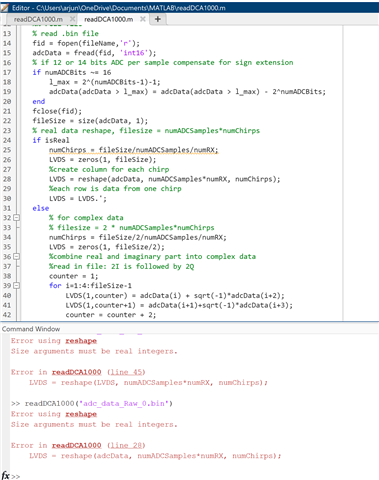Click 'counter = 1;' on line 38
The width and height of the screenshot is (379, 480).
point(74,276)
